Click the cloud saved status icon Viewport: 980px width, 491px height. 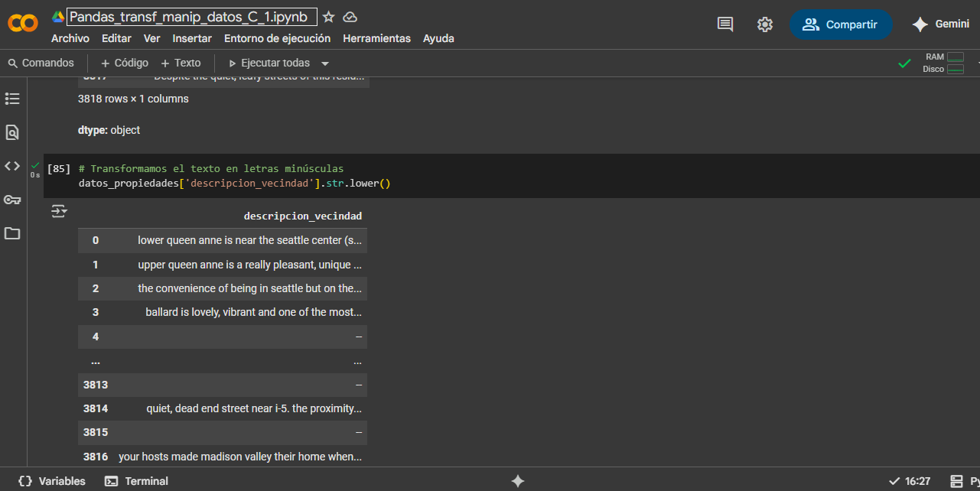tap(350, 17)
